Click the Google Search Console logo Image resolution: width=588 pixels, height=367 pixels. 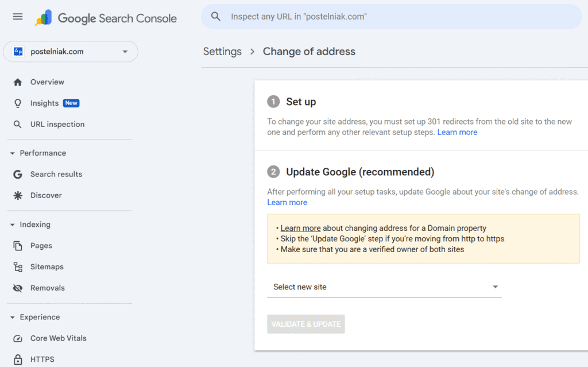point(106,18)
